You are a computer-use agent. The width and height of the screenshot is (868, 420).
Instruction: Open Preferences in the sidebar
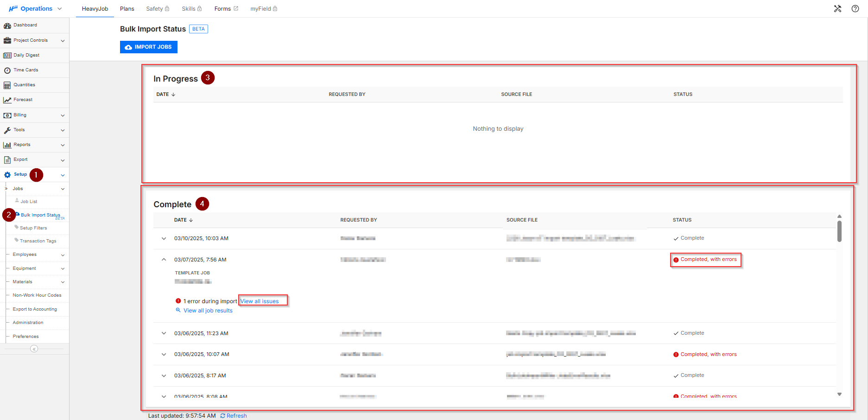[25, 337]
